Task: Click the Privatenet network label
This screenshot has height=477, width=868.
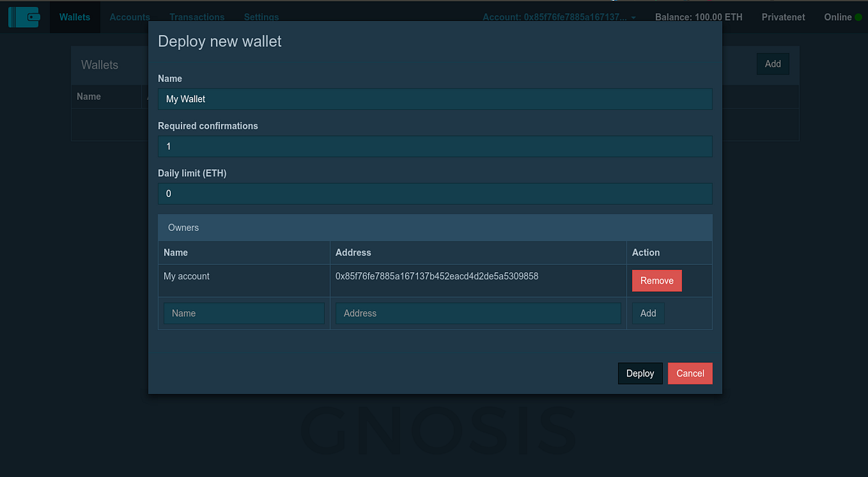Action: coord(783,17)
